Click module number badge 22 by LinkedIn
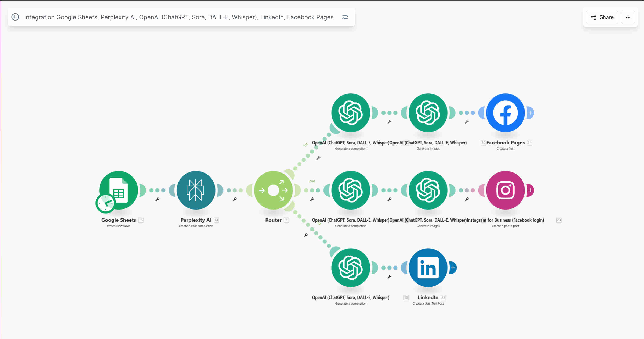This screenshot has height=339, width=644. pyautogui.click(x=443, y=297)
